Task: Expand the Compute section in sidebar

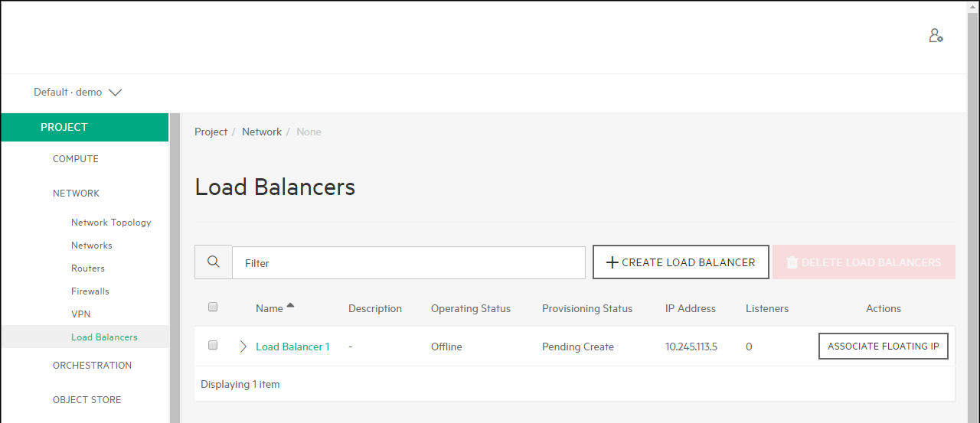Action: [76, 159]
